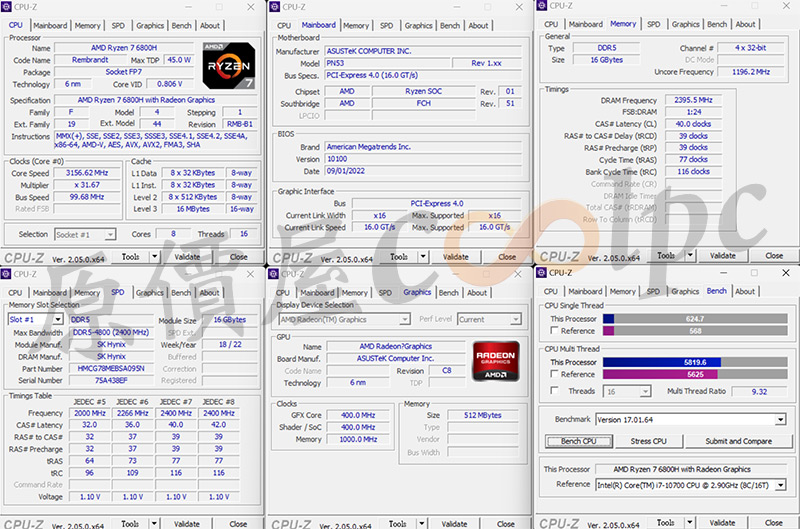Click the multi thread This Processor 5819.6 bar
800x529 pixels.
coord(695,362)
